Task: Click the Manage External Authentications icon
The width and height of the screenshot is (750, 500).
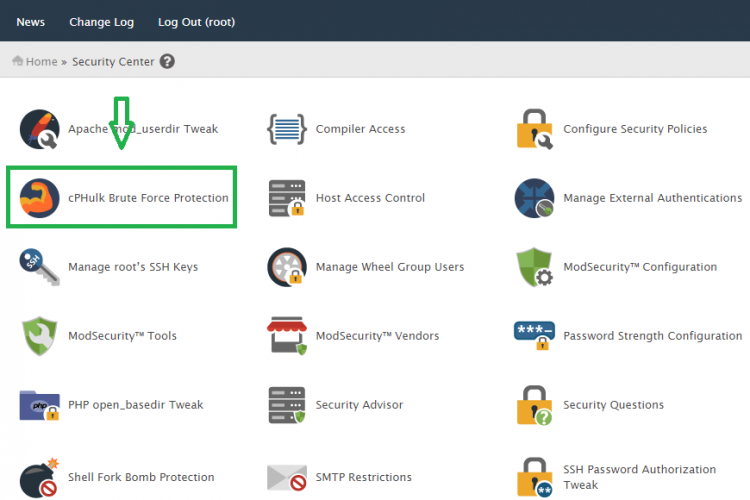Action: pyautogui.click(x=534, y=198)
